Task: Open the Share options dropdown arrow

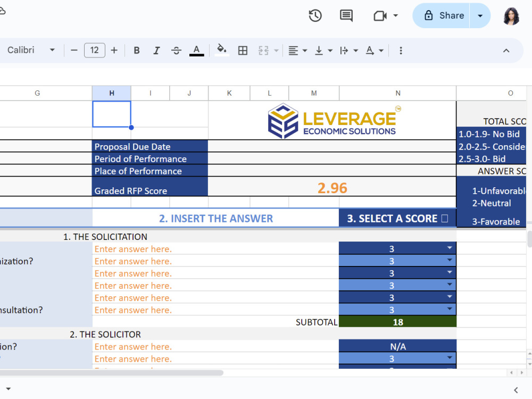Action: click(x=480, y=15)
